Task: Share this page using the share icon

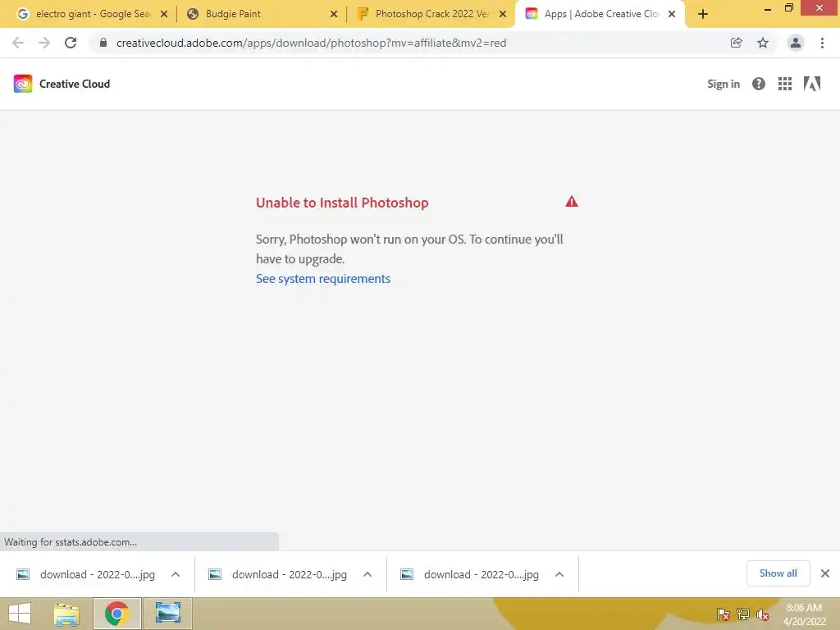Action: point(736,43)
